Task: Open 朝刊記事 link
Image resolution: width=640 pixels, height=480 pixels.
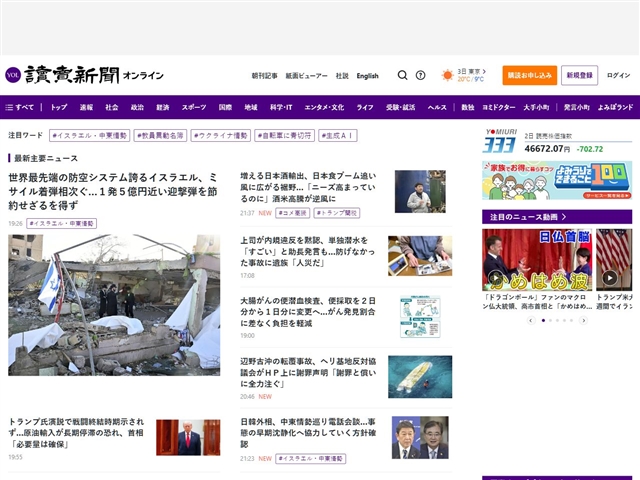Action: click(264, 76)
